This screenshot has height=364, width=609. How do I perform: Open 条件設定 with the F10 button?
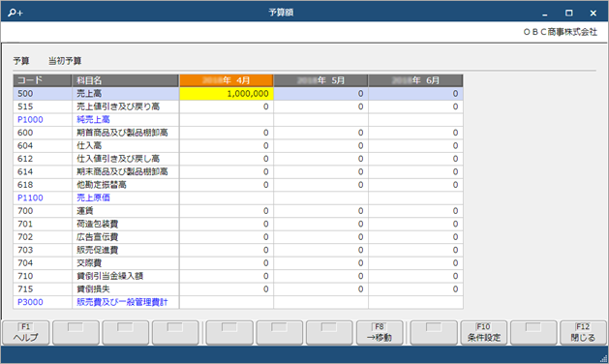coord(483,332)
